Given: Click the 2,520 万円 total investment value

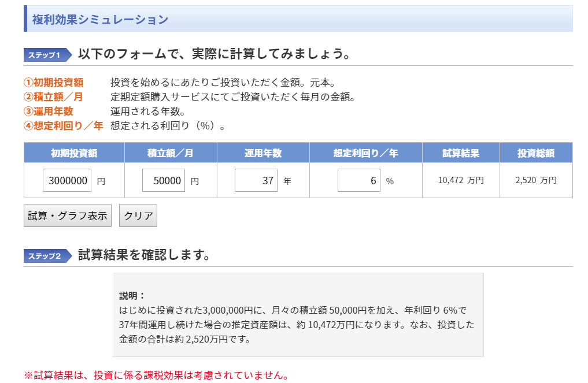Looking at the screenshot, I should [536, 180].
